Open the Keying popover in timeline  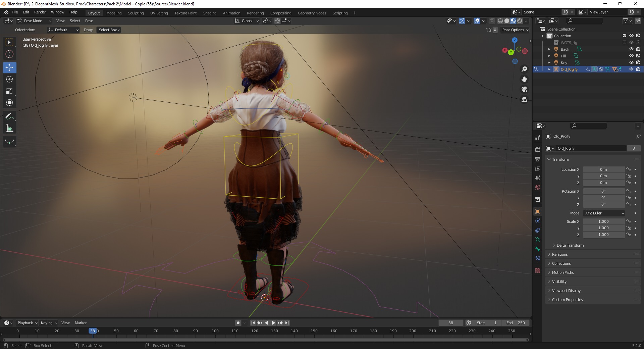click(x=49, y=323)
